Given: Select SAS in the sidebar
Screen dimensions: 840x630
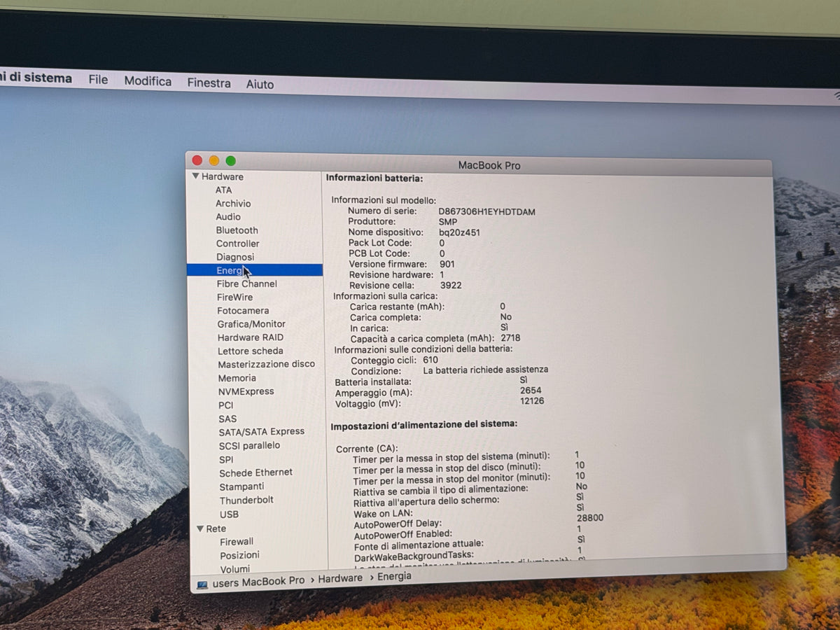Looking at the screenshot, I should (x=227, y=419).
